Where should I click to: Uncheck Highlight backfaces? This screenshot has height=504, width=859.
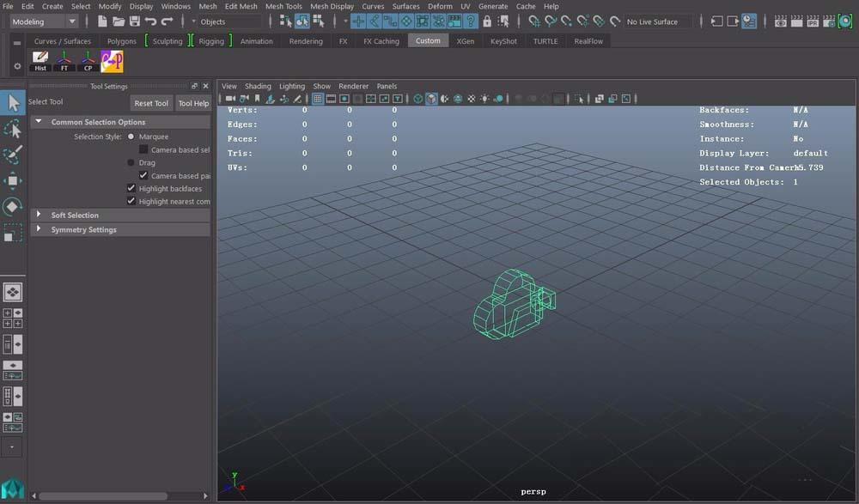pos(131,188)
